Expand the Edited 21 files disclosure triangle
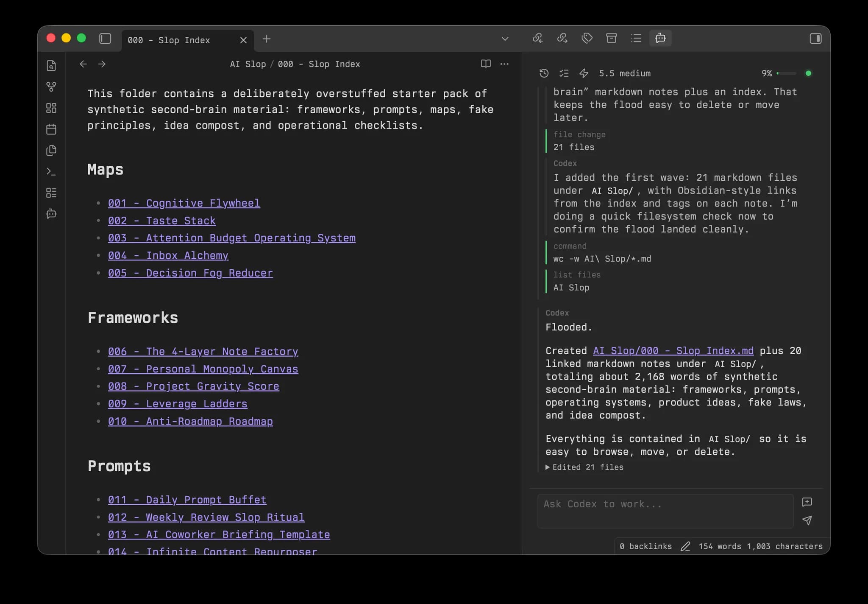The height and width of the screenshot is (604, 868). pos(548,467)
